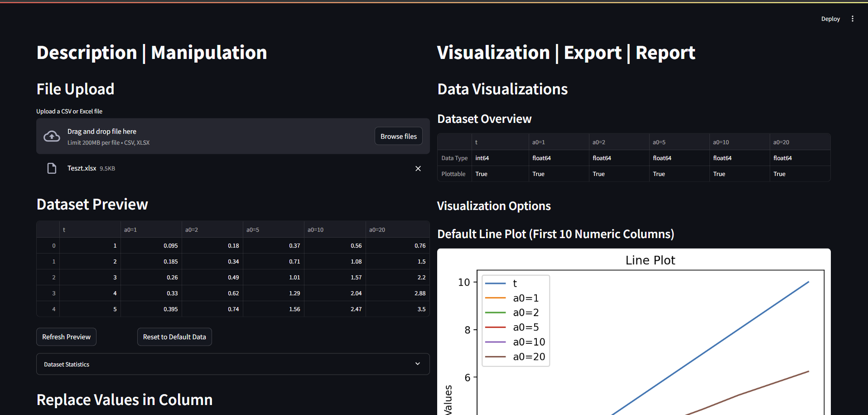This screenshot has height=415, width=868.
Task: Select cell value 0.395 in preview table
Action: tap(151, 309)
